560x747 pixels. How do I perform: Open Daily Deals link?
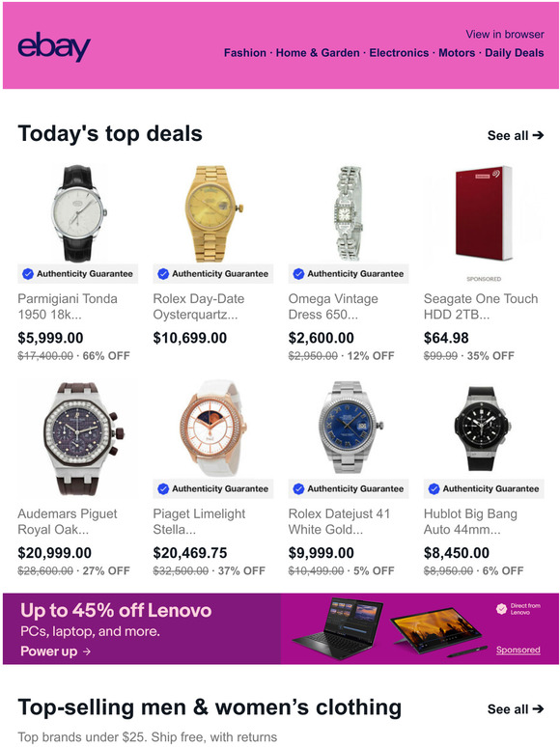(515, 53)
